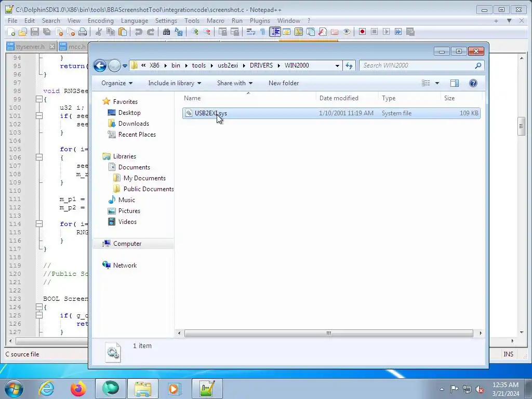Open the Include in library dropdown
The width and height of the screenshot is (532, 399).
click(x=175, y=83)
